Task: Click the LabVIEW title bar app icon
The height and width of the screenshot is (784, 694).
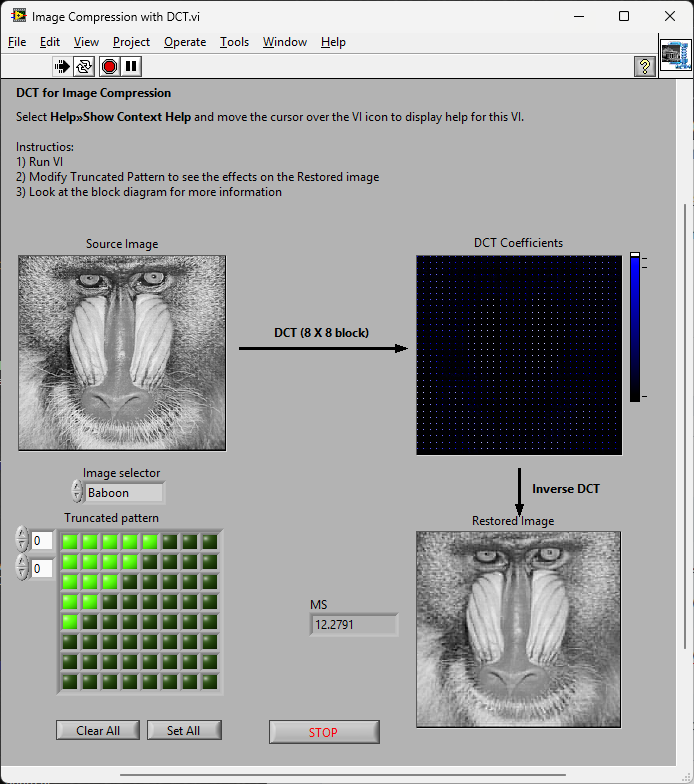Action: 18,16
